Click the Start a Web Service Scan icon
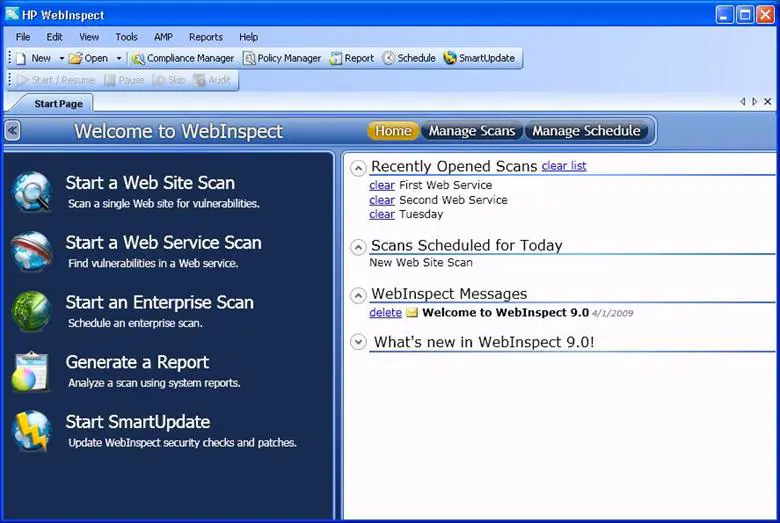 32,251
